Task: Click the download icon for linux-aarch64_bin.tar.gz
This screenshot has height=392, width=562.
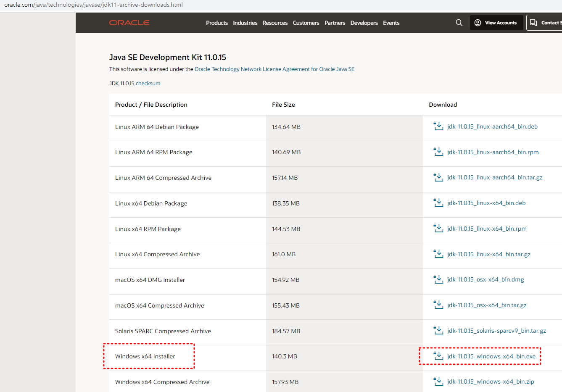Action: click(x=438, y=177)
